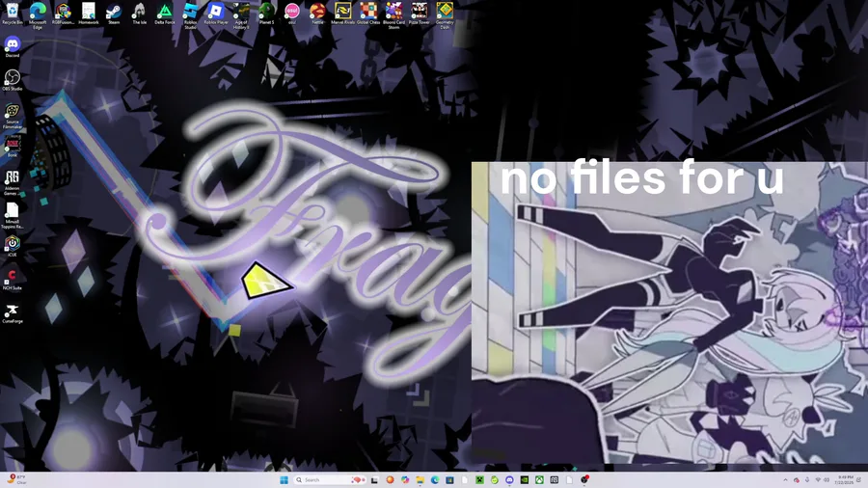Open the NVIDIA app taskbar icon
The width and height of the screenshot is (868, 488).
(525, 479)
